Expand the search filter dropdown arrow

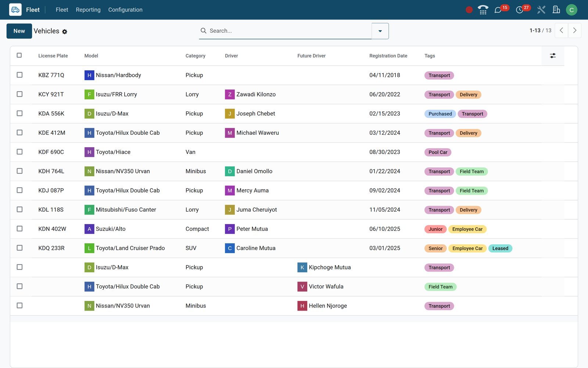(x=380, y=31)
